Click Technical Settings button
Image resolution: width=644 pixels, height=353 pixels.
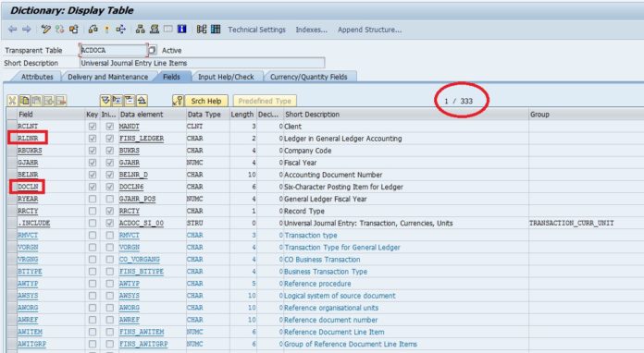[x=256, y=30]
